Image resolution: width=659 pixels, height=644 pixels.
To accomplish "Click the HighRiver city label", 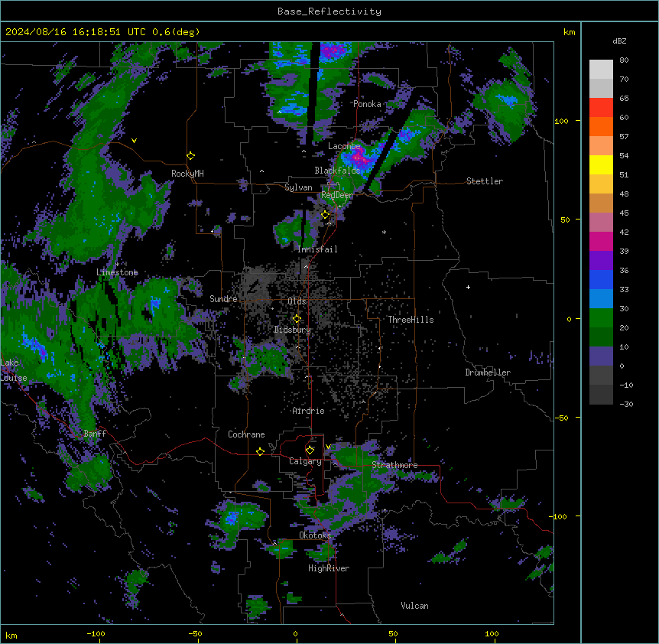I will (329, 568).
